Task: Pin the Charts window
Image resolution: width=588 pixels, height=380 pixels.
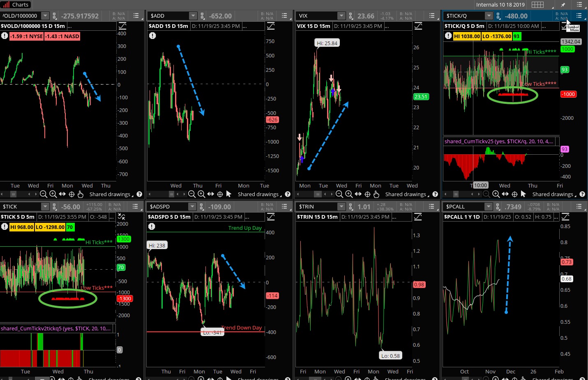Action: (x=563, y=5)
